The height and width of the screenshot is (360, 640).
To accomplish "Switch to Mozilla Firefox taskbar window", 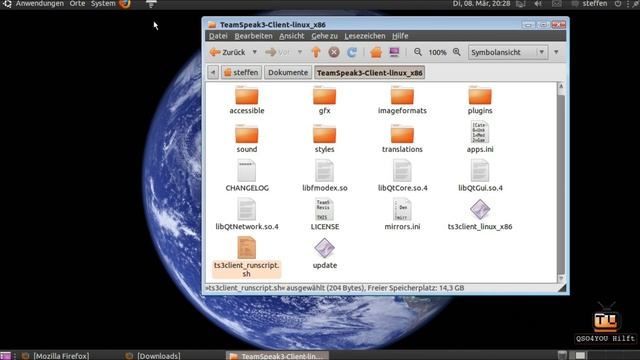I will pyautogui.click(x=56, y=356).
